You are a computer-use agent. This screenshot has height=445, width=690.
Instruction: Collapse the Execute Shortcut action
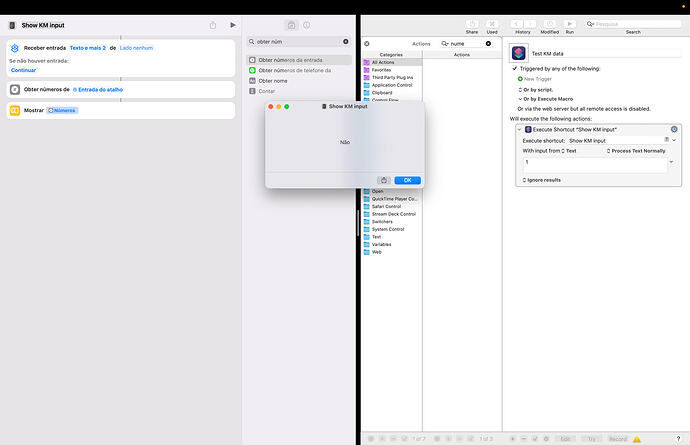tap(519, 129)
